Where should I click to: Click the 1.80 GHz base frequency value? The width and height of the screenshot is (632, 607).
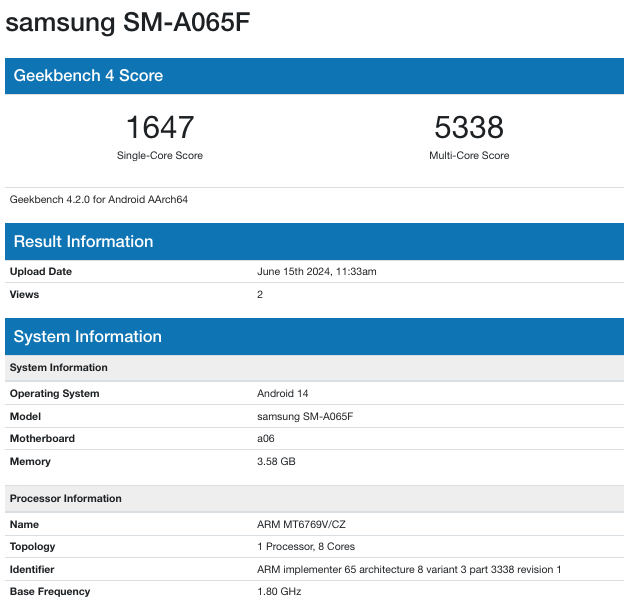278,592
